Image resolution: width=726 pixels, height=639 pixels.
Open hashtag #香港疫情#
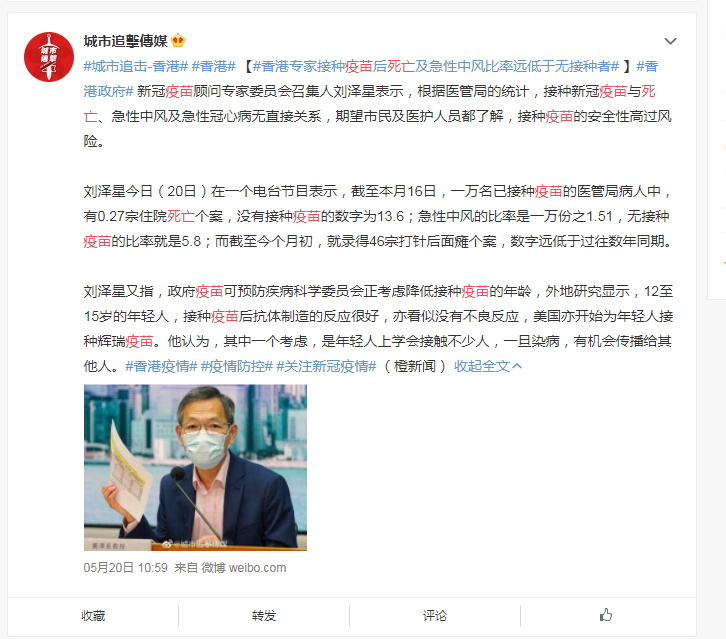tap(161, 366)
